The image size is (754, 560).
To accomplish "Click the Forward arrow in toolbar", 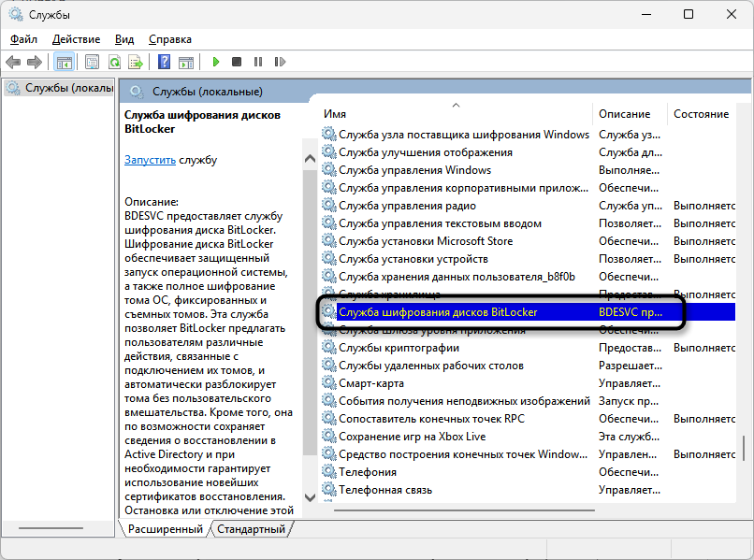I will pos(35,62).
